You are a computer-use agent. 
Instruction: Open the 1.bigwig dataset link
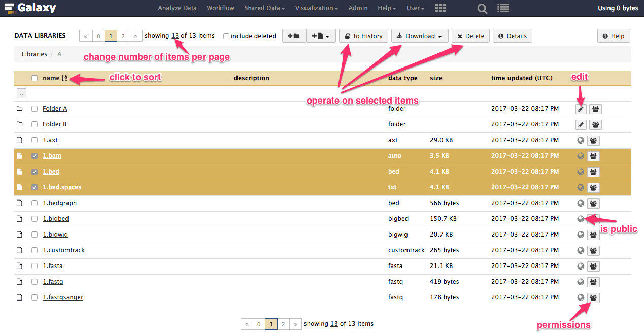[x=55, y=235]
